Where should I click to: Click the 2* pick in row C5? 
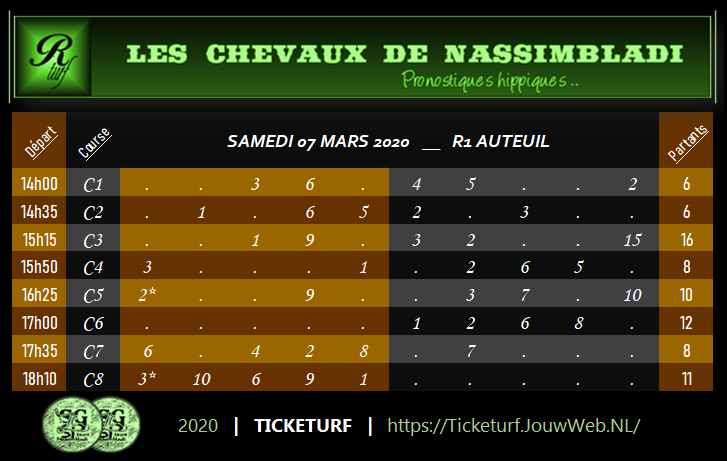(148, 296)
